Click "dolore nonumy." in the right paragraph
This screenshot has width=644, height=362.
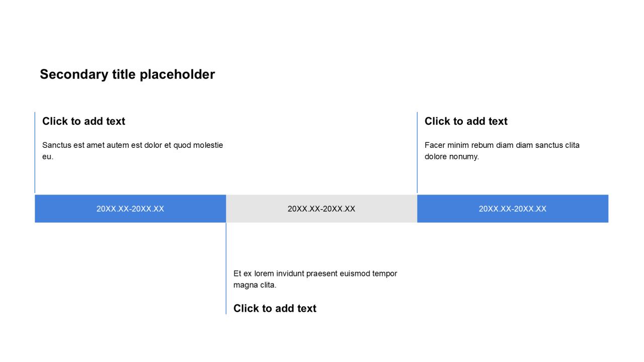pyautogui.click(x=452, y=156)
